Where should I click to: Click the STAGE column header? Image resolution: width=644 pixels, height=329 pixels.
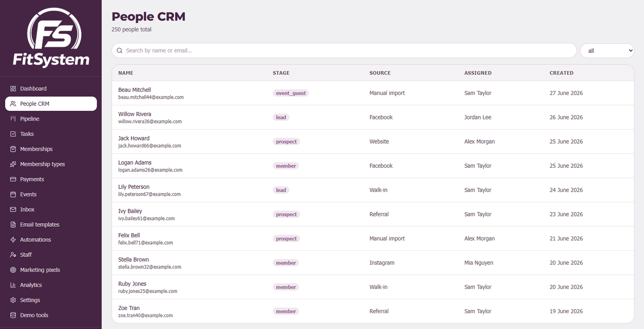281,73
